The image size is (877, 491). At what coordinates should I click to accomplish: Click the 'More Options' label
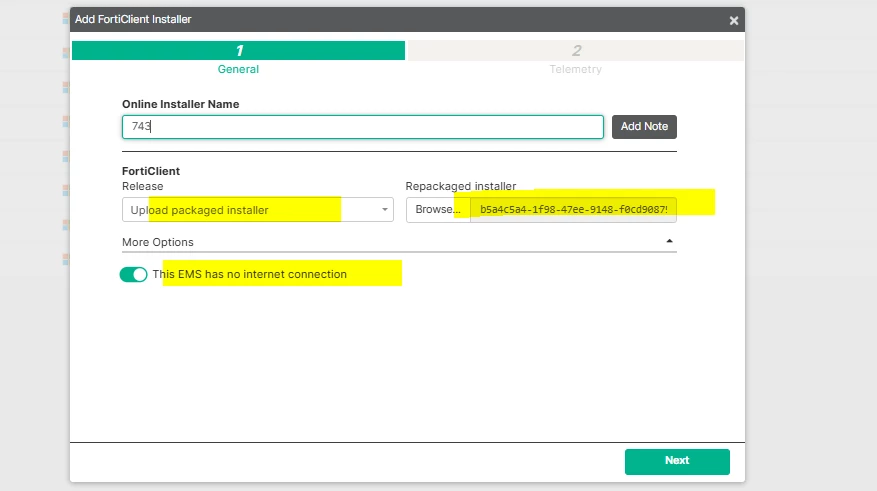[158, 242]
